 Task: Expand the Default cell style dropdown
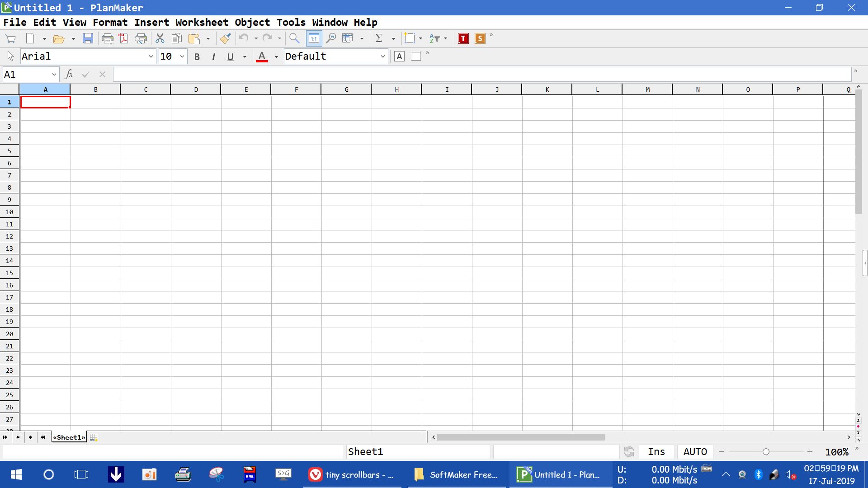pos(382,56)
